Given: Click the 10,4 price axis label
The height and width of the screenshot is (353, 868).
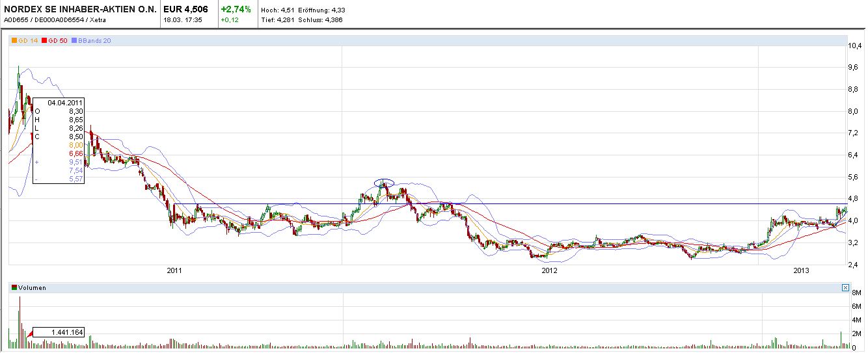Looking at the screenshot, I should pyautogui.click(x=855, y=46).
